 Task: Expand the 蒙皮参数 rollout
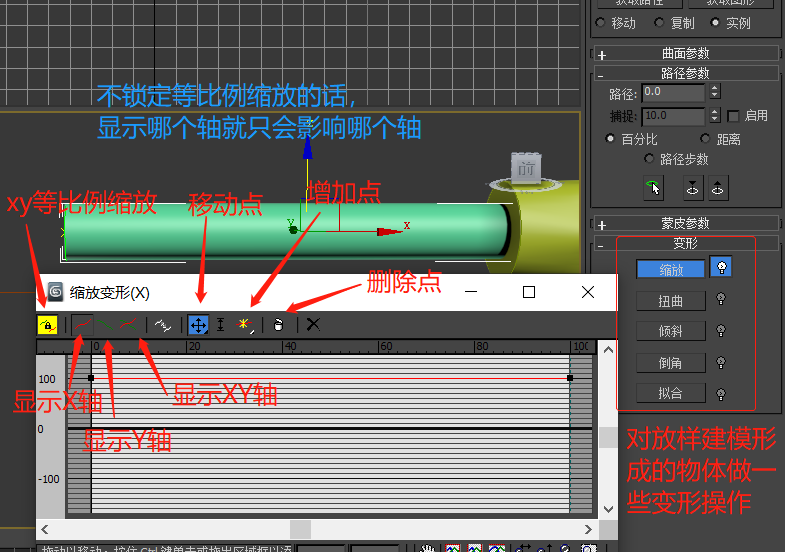685,223
